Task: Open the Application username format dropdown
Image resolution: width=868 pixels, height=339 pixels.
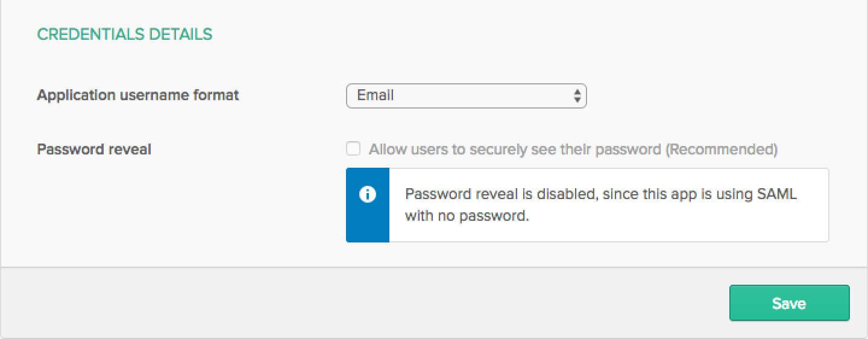Action: [466, 95]
